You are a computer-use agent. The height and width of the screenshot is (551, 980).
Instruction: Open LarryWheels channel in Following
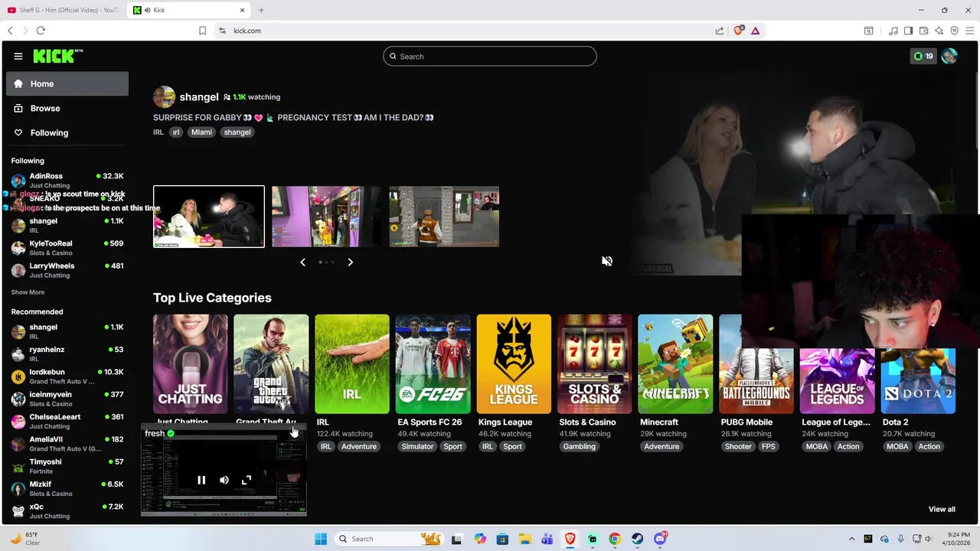click(67, 269)
